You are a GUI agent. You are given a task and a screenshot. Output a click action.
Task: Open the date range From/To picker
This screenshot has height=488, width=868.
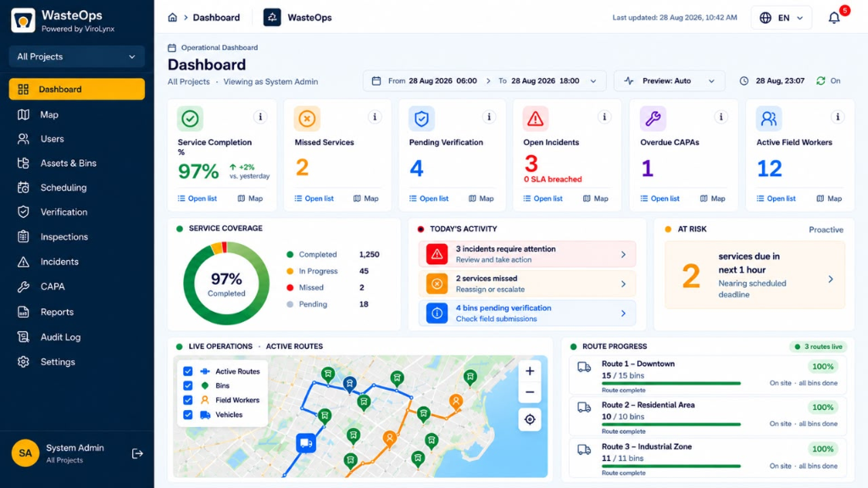click(484, 80)
